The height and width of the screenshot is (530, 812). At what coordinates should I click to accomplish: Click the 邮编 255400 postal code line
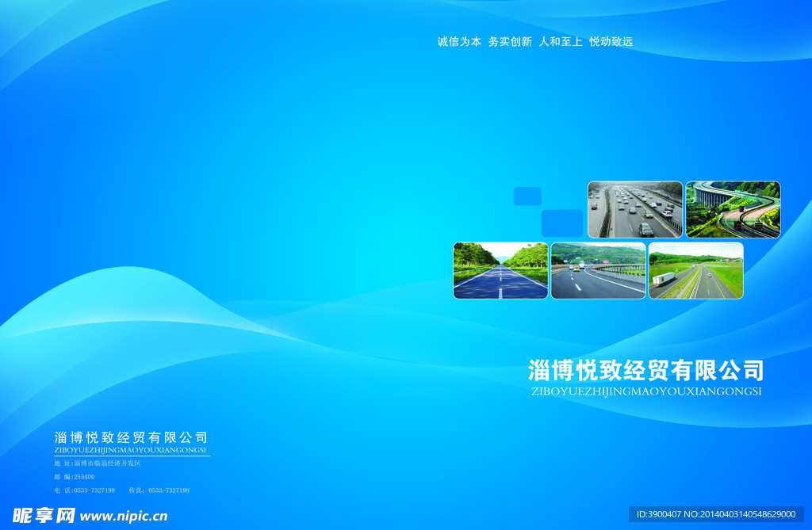tap(75, 477)
